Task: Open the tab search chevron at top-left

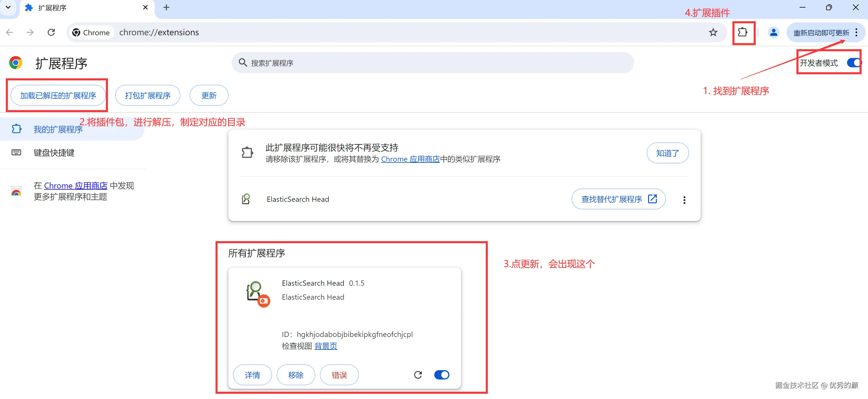Action: tap(8, 7)
